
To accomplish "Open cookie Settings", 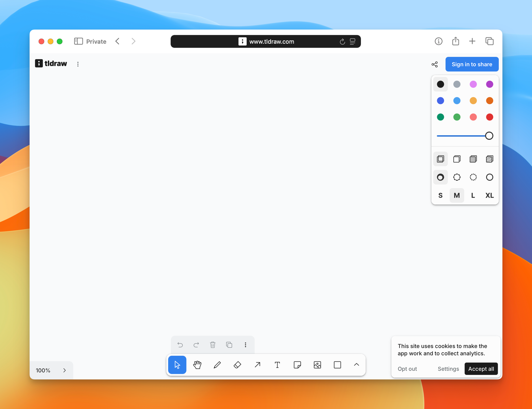I will (448, 369).
